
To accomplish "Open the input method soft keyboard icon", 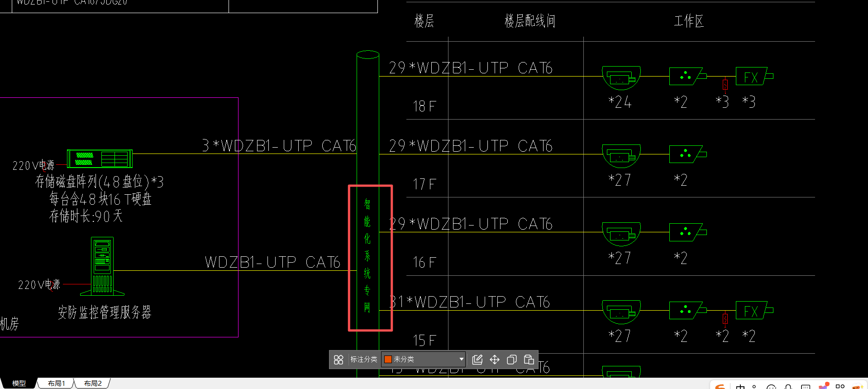I will [806, 387].
